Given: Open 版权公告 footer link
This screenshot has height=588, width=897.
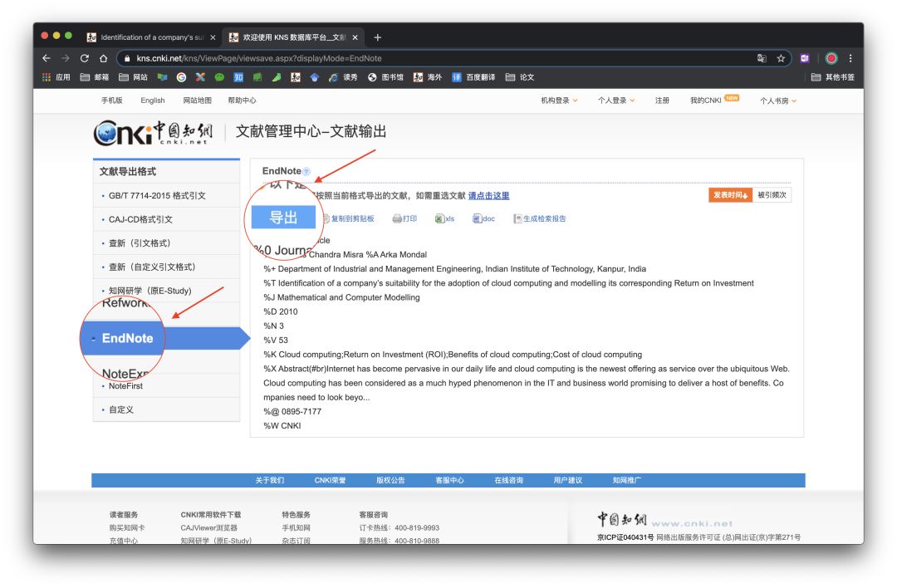Looking at the screenshot, I should coord(390,481).
